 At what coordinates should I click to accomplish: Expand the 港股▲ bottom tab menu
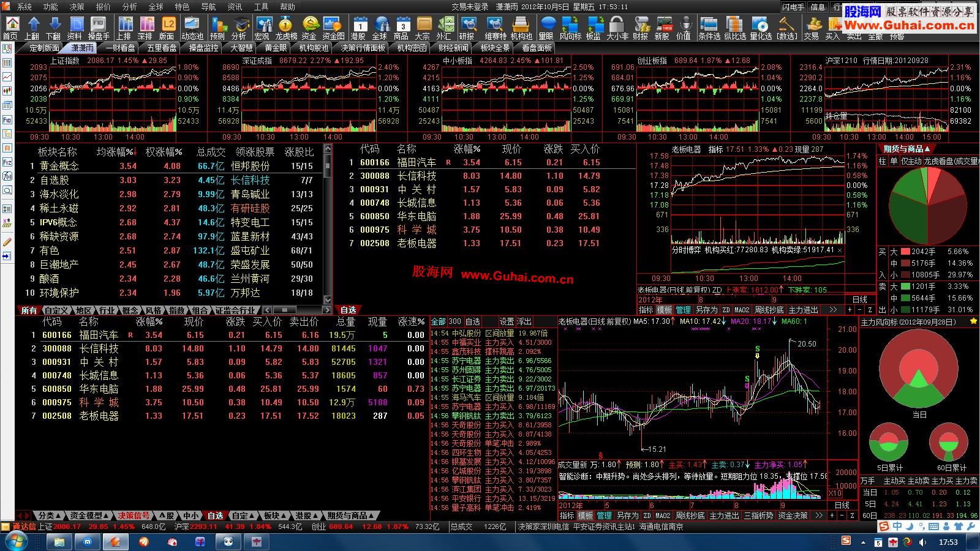click(x=307, y=515)
